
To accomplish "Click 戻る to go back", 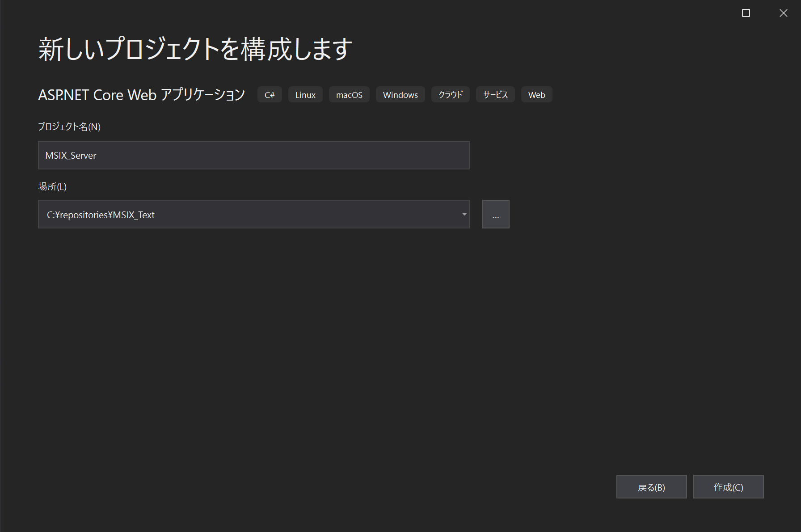I will [x=651, y=486].
